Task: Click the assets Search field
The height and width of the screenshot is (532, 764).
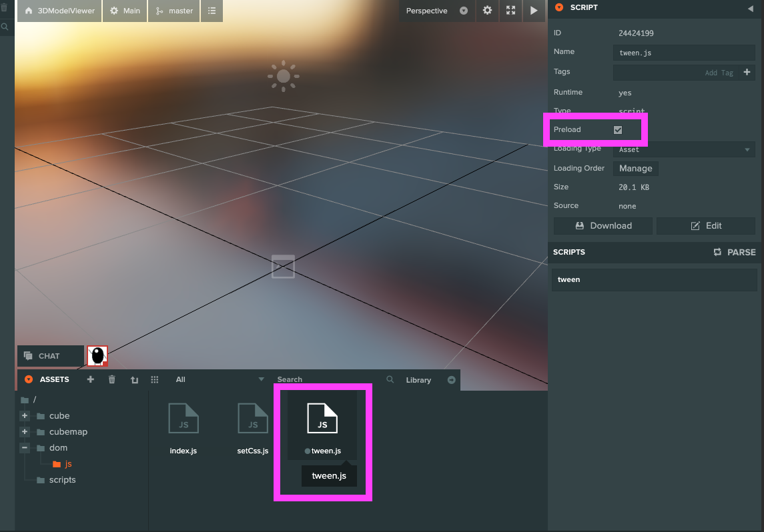Action: pos(329,379)
